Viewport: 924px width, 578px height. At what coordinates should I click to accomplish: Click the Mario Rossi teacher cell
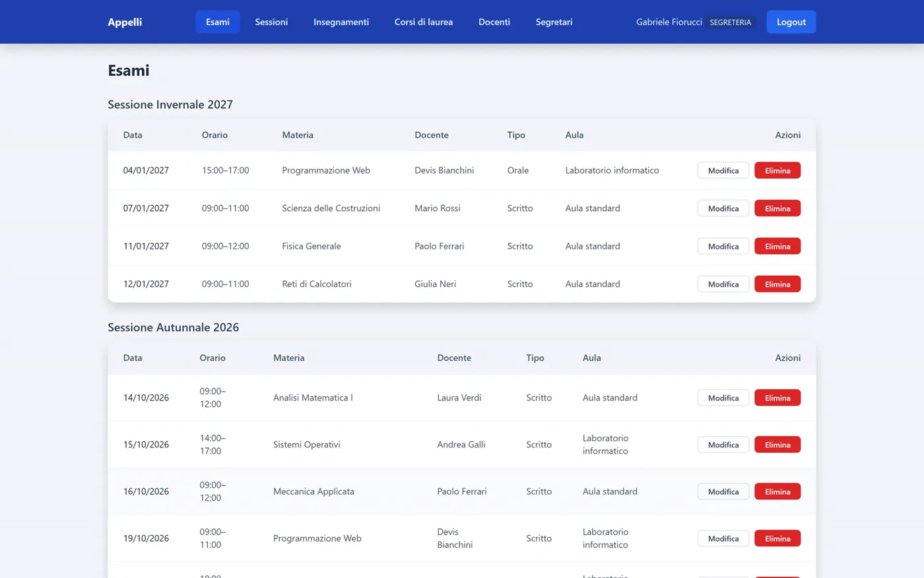(438, 209)
